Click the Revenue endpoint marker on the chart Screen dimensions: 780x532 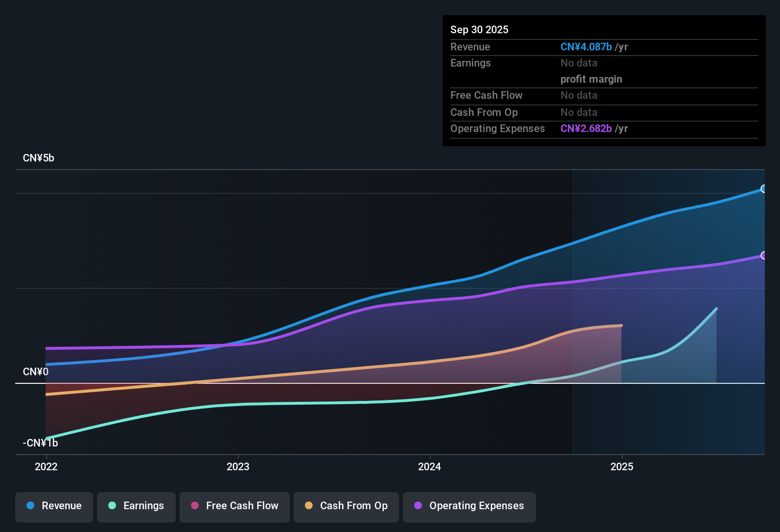pos(763,189)
